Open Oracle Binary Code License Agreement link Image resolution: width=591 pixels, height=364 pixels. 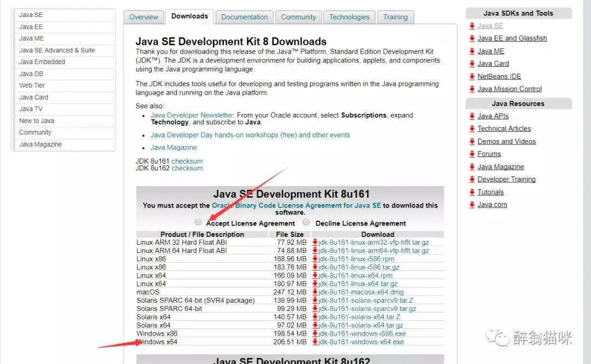click(296, 206)
